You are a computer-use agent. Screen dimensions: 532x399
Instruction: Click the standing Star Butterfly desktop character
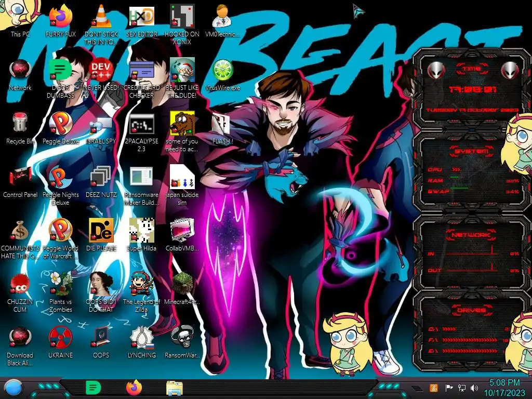click(347, 343)
